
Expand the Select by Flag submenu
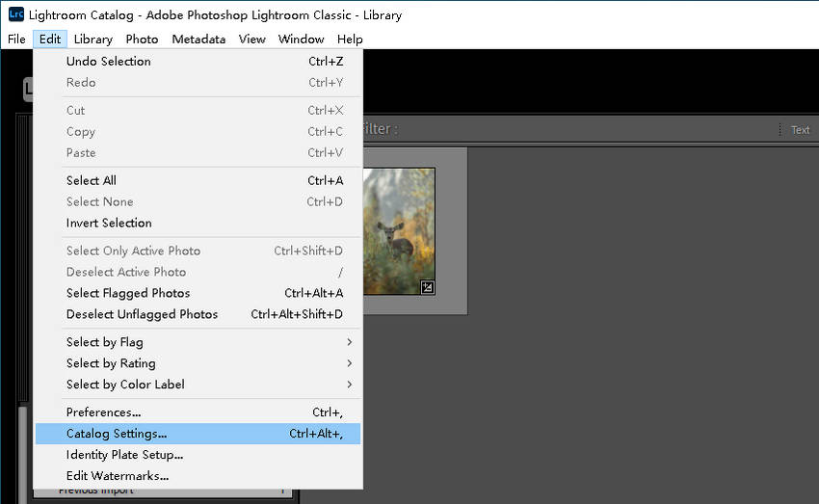[198, 342]
